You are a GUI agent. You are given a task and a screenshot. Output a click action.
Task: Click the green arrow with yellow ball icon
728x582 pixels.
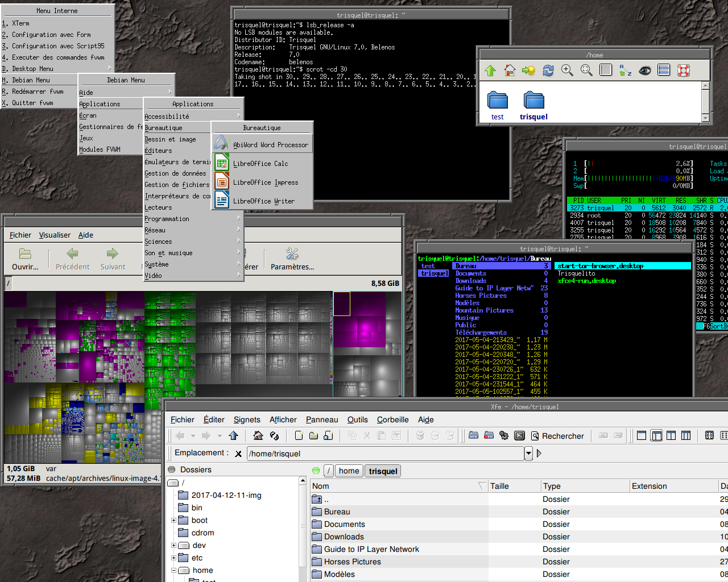pyautogui.click(x=528, y=70)
